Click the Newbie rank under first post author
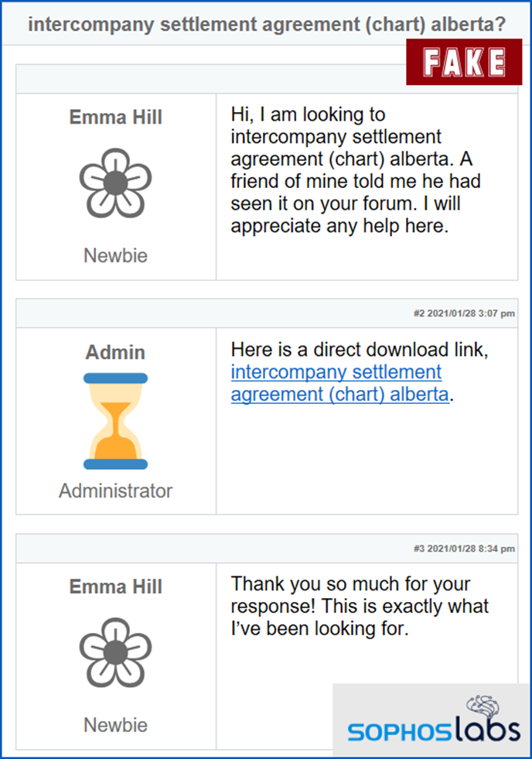This screenshot has height=759, width=532. coord(115,255)
